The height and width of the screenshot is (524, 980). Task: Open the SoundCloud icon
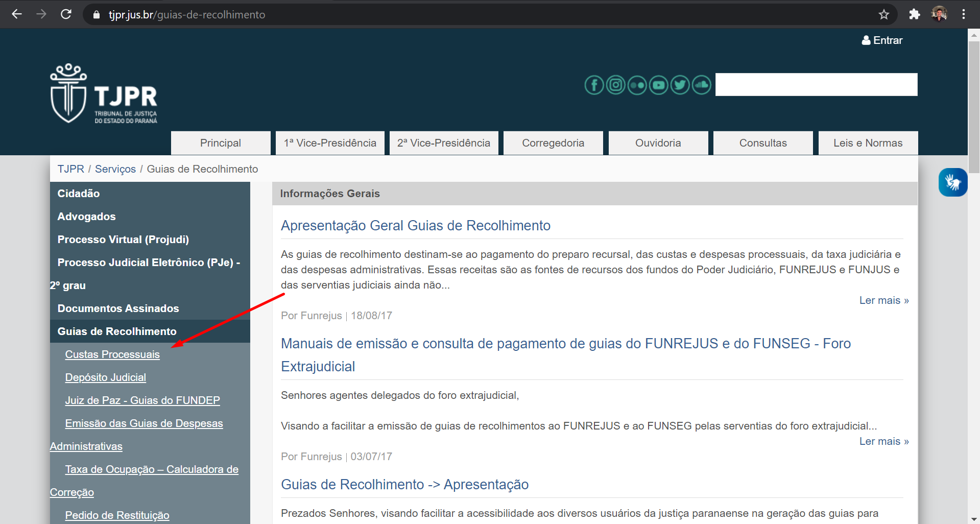coord(701,85)
